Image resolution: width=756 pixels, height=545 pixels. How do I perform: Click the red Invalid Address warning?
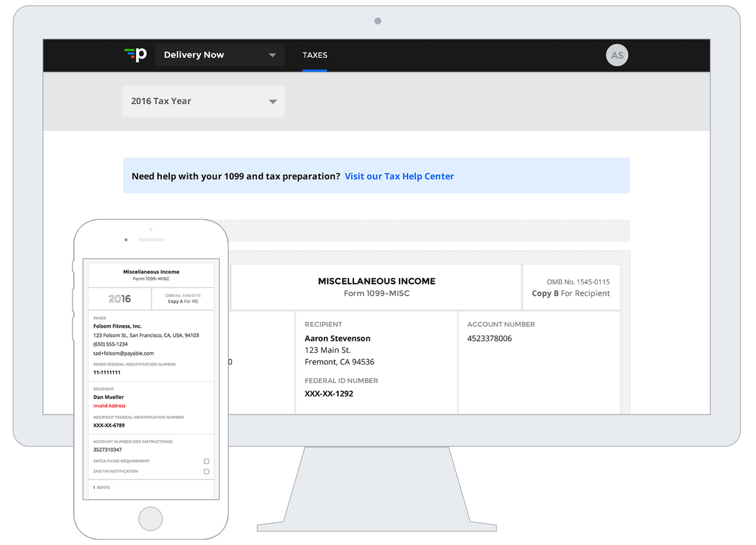(x=110, y=406)
